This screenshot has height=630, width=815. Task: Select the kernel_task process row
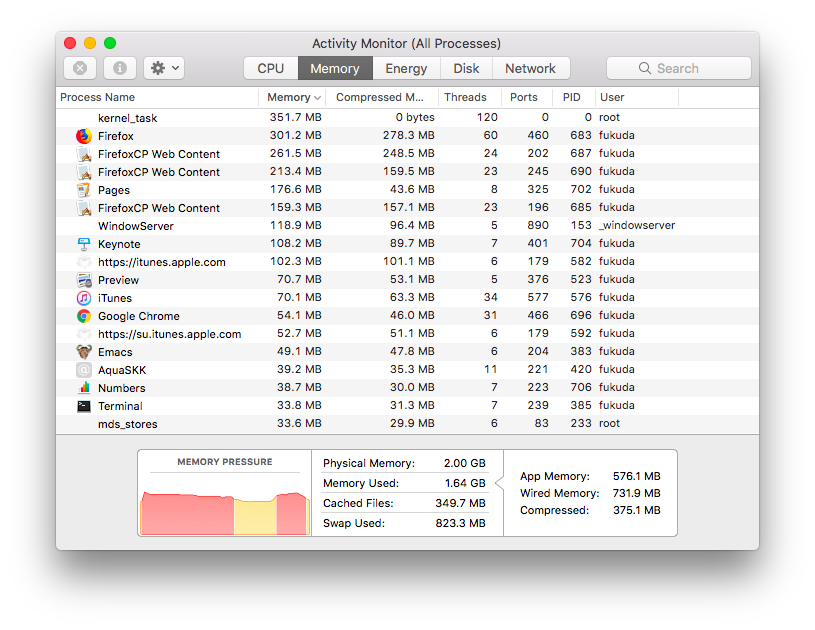point(407,118)
